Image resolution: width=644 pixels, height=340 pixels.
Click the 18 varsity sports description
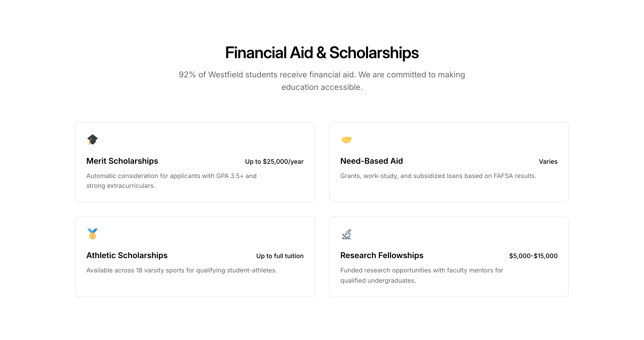182,270
